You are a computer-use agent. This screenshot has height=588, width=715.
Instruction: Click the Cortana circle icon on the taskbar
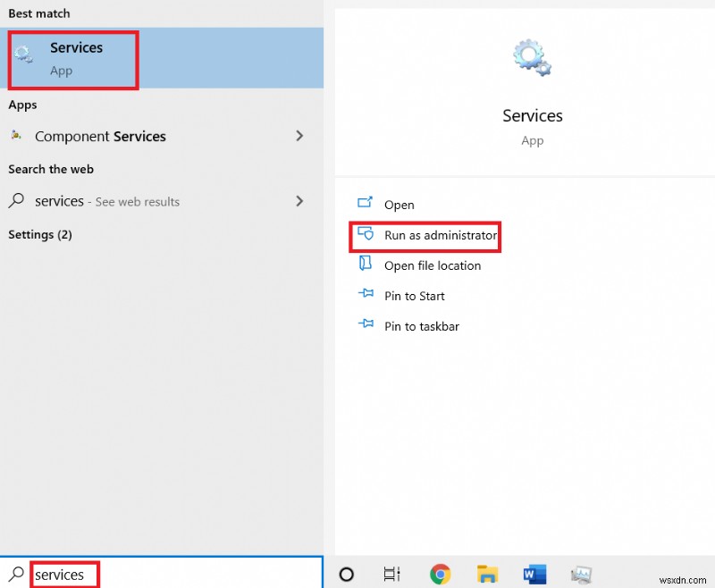pyautogui.click(x=346, y=575)
